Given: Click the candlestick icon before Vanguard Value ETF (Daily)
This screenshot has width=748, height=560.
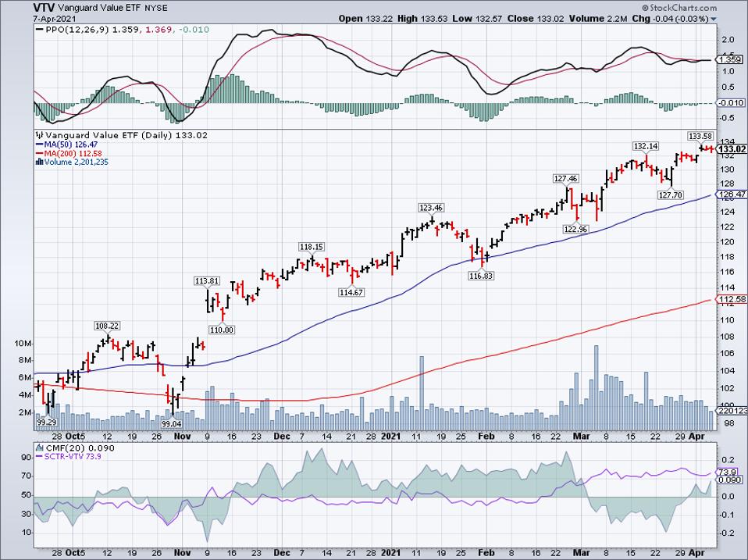Looking at the screenshot, I should click(x=40, y=135).
